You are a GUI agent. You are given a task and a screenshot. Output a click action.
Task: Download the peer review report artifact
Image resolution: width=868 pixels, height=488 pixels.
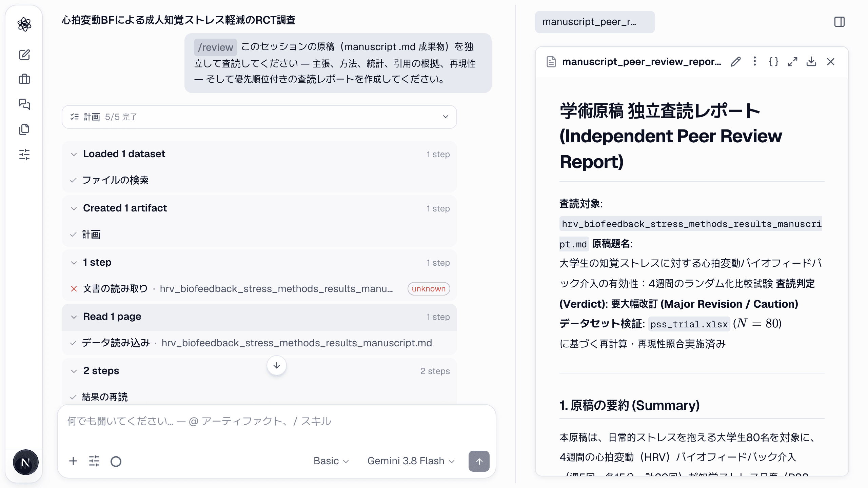tap(811, 62)
